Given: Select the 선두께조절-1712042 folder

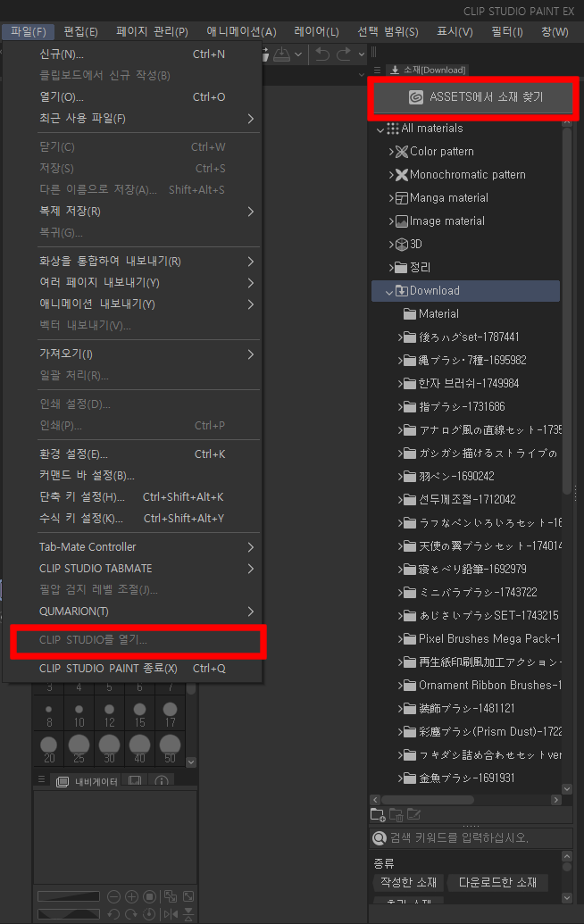Looking at the screenshot, I should (467, 500).
